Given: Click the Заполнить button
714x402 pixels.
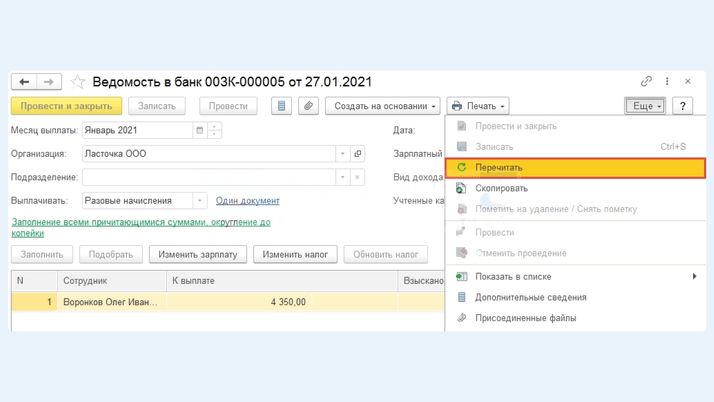Looking at the screenshot, I should 42,254.
